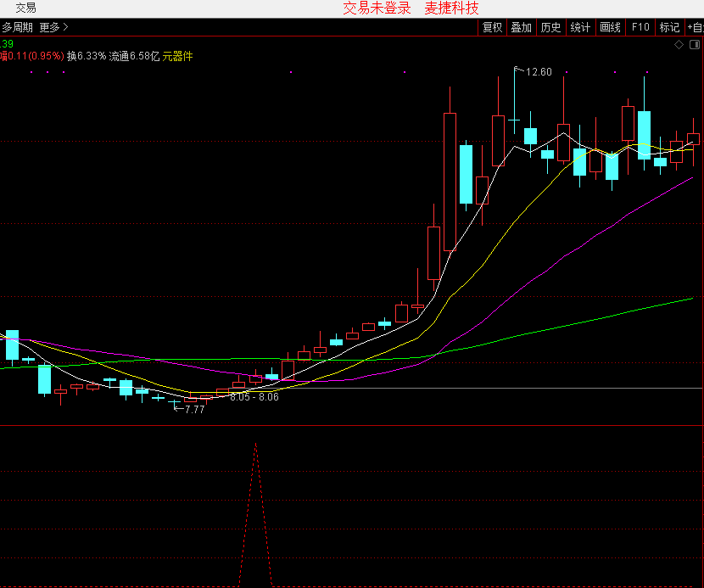Image resolution: width=704 pixels, height=588 pixels.
Task: Select the 画线 drawing tool
Action: click(x=610, y=27)
